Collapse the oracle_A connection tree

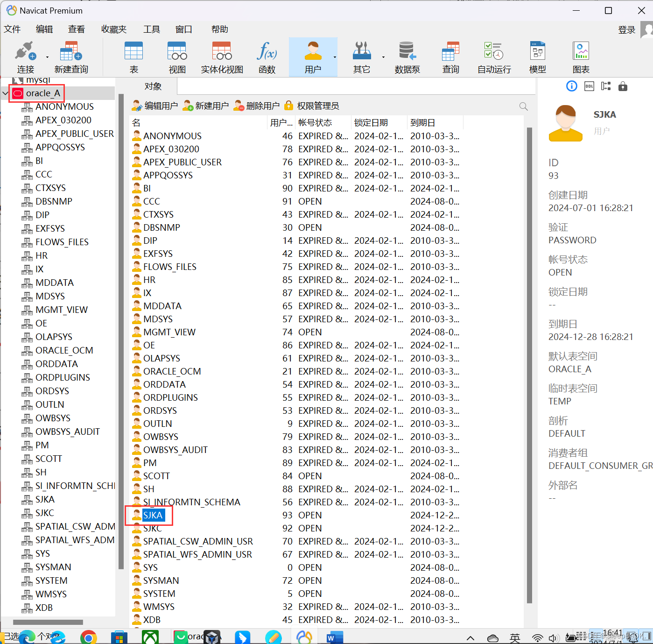5,92
